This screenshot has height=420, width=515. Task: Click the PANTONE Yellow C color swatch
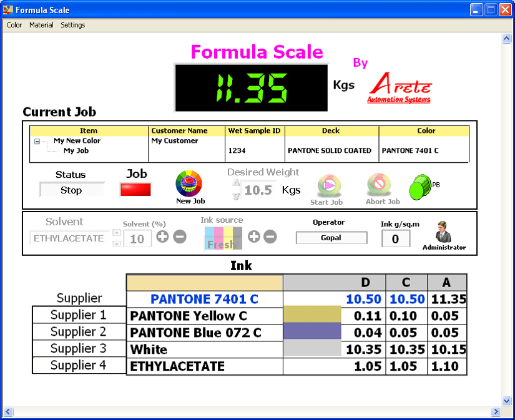click(312, 315)
